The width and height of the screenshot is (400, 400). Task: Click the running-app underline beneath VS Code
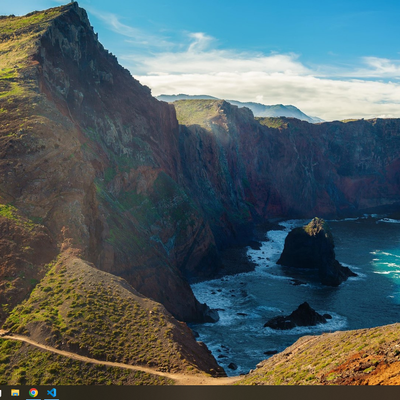pyautogui.click(x=51, y=399)
